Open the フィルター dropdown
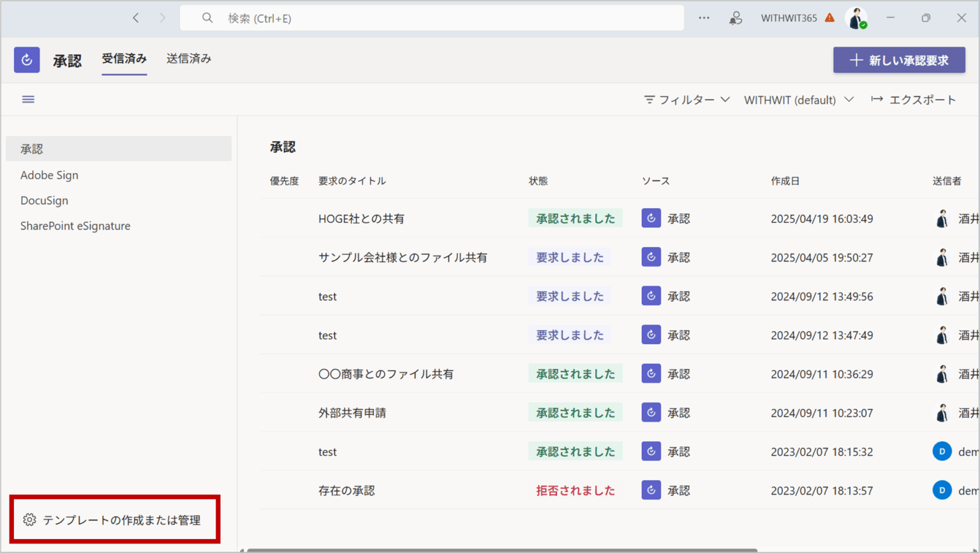Screen dimensions: 980x553 (x=686, y=100)
